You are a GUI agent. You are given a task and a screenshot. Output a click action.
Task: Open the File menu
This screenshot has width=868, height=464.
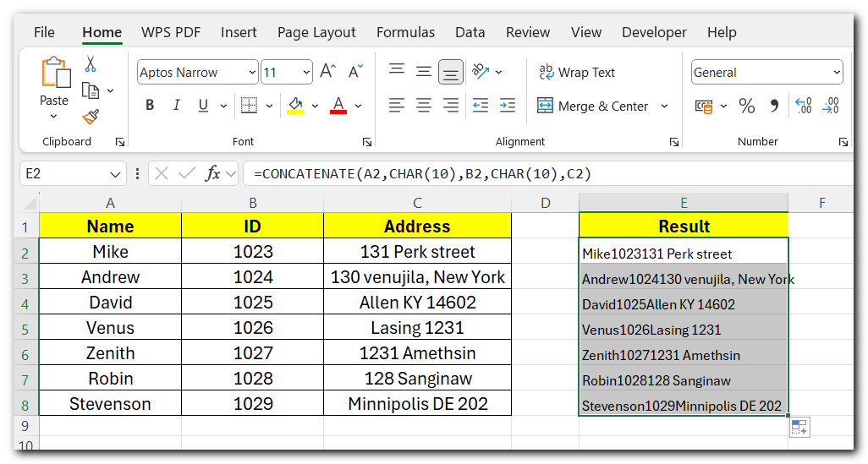[x=44, y=32]
